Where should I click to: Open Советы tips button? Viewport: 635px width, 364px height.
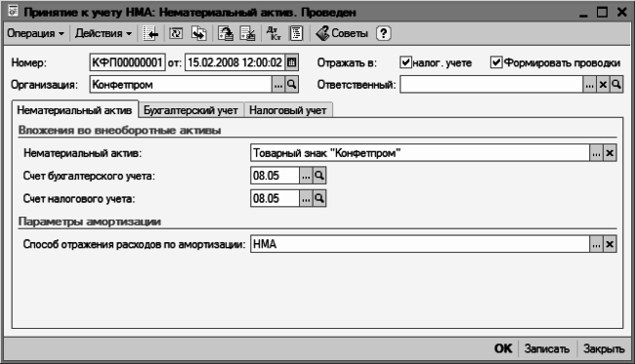click(x=342, y=33)
